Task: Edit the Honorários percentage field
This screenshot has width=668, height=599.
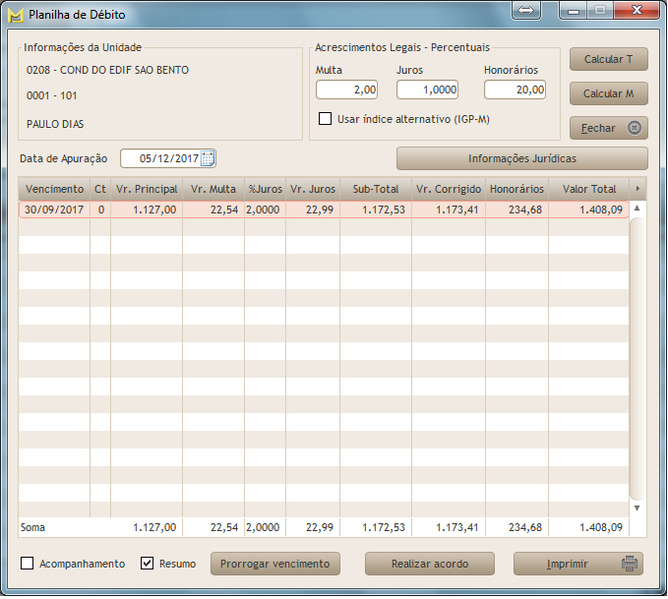Action: coord(514,90)
